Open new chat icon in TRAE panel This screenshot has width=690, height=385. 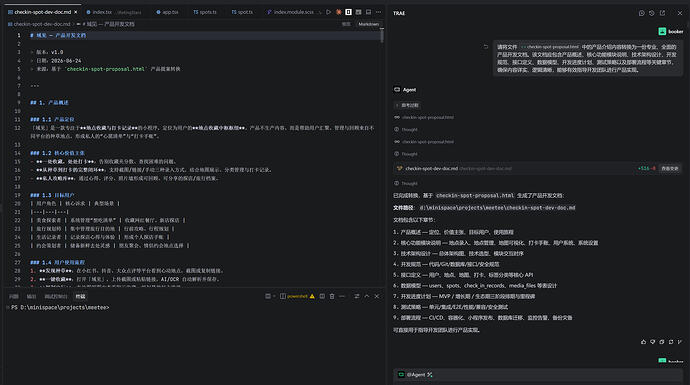pos(642,13)
